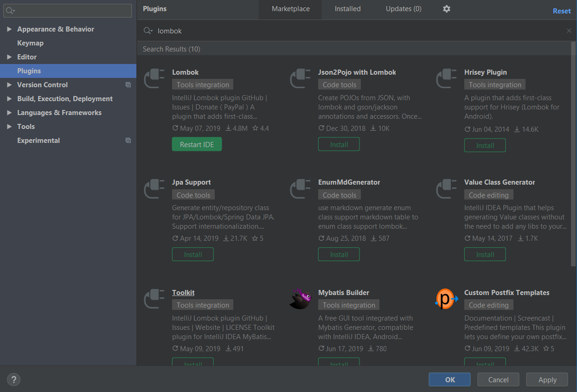Click the search magnifier in plugin search

[x=148, y=31]
